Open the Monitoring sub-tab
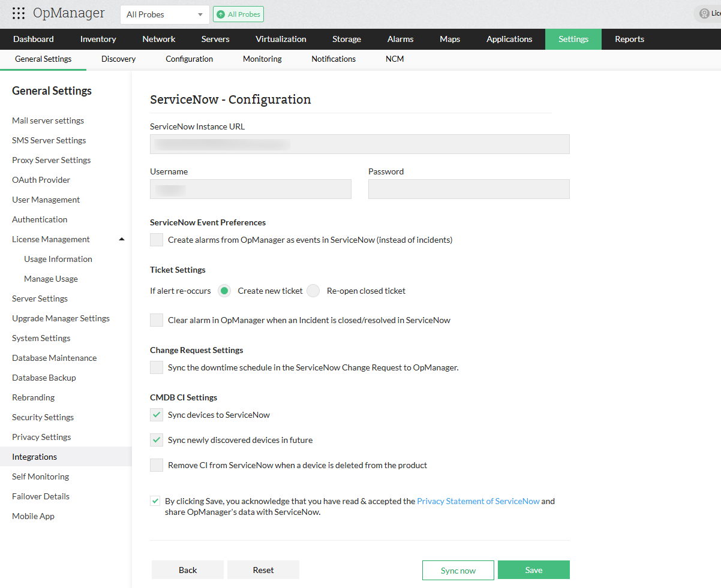Image resolution: width=721 pixels, height=588 pixels. pyautogui.click(x=262, y=59)
